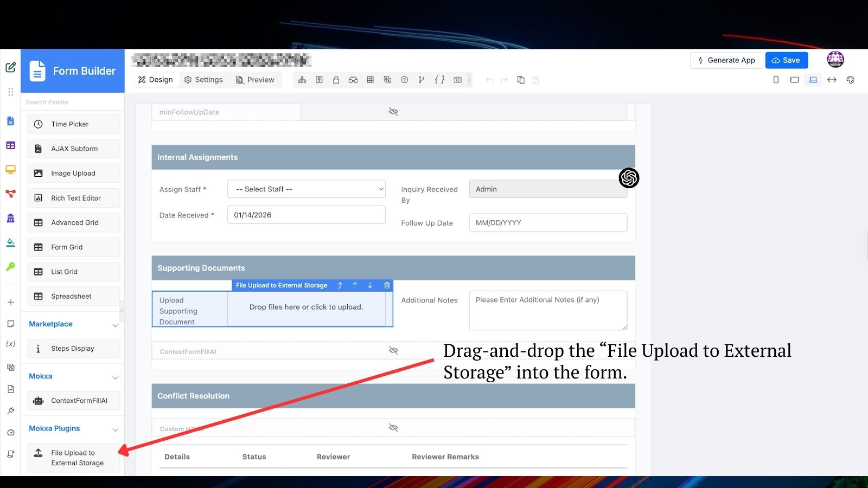Toggle visibility eye on ContextFormFillAI field
The height and width of the screenshot is (488, 868).
(x=393, y=351)
